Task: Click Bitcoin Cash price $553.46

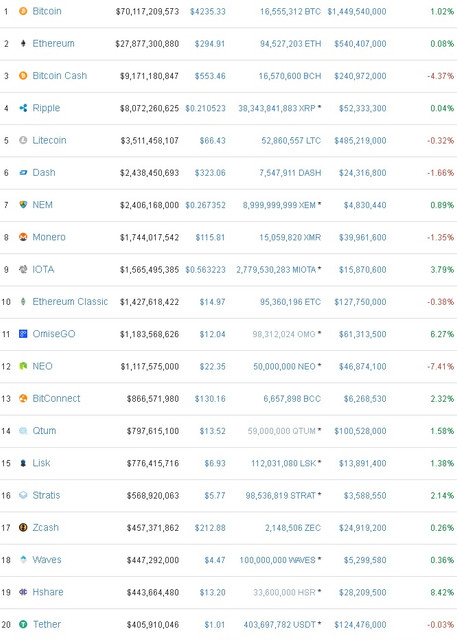Action: point(210,76)
